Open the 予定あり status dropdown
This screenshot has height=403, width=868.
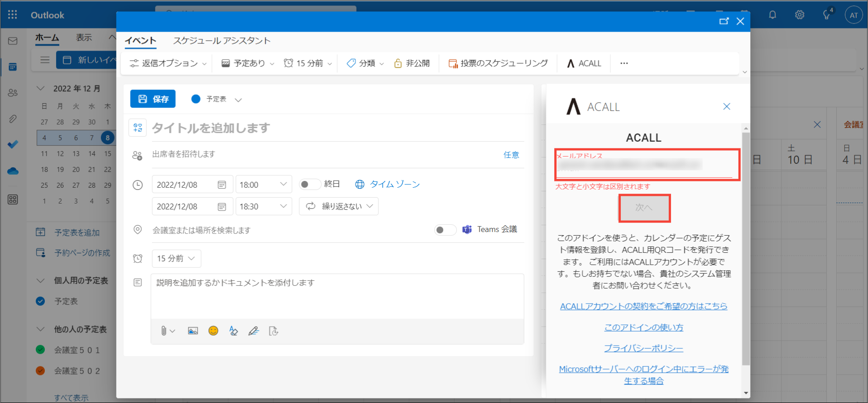coord(248,63)
